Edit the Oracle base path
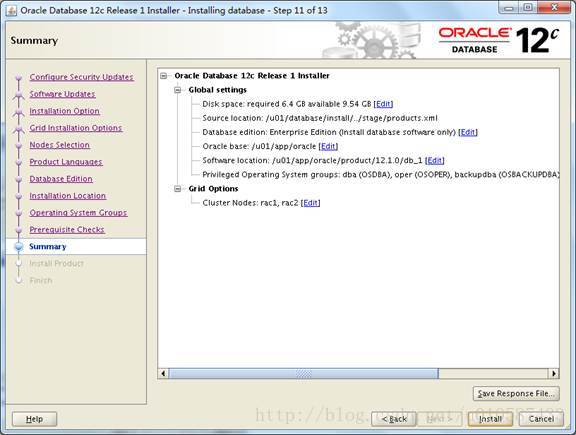This screenshot has height=435, width=576. click(x=328, y=146)
